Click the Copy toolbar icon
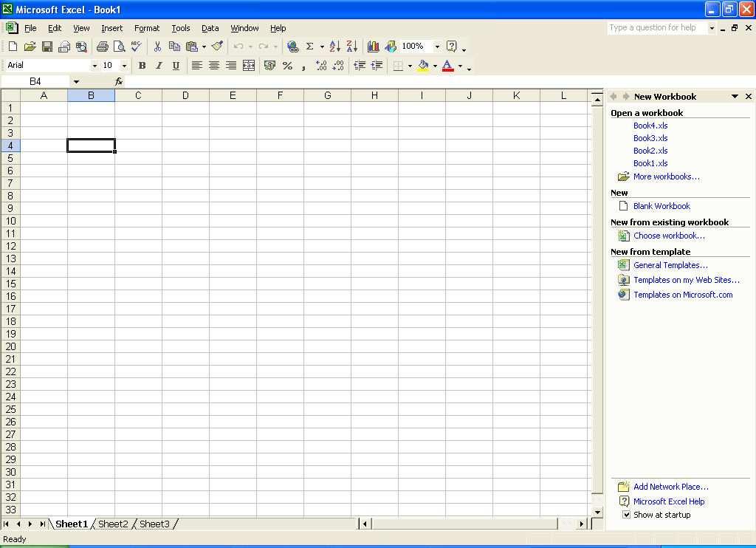The image size is (756, 548). [174, 47]
